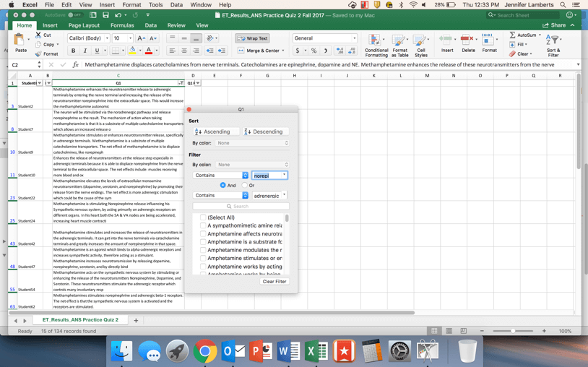Click Merge & Center
The image size is (588, 367).
point(261,51)
